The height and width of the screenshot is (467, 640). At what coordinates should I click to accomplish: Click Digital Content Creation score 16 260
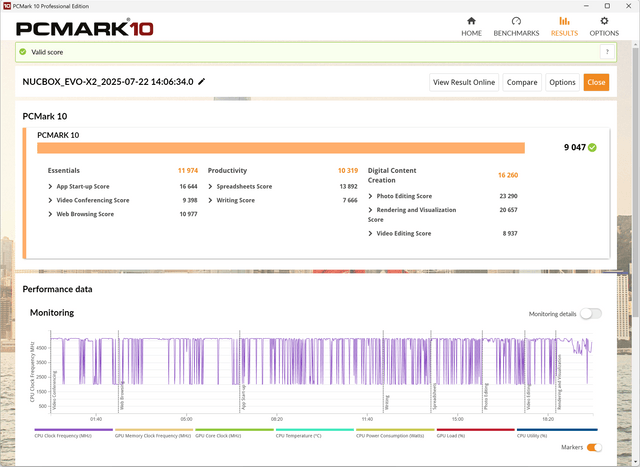pyautogui.click(x=508, y=175)
